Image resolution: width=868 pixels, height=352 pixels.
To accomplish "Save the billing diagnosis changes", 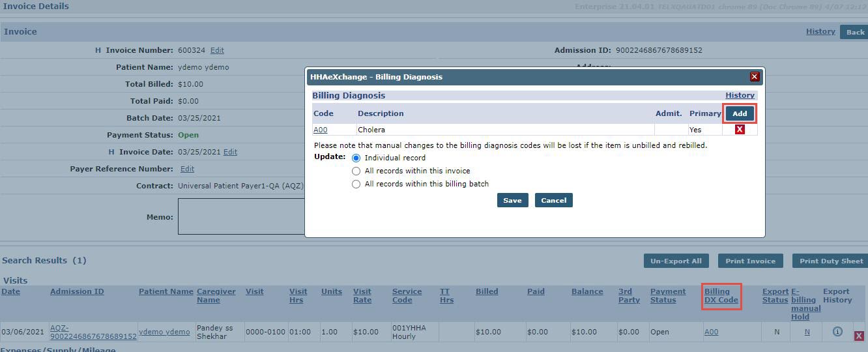I will 512,200.
